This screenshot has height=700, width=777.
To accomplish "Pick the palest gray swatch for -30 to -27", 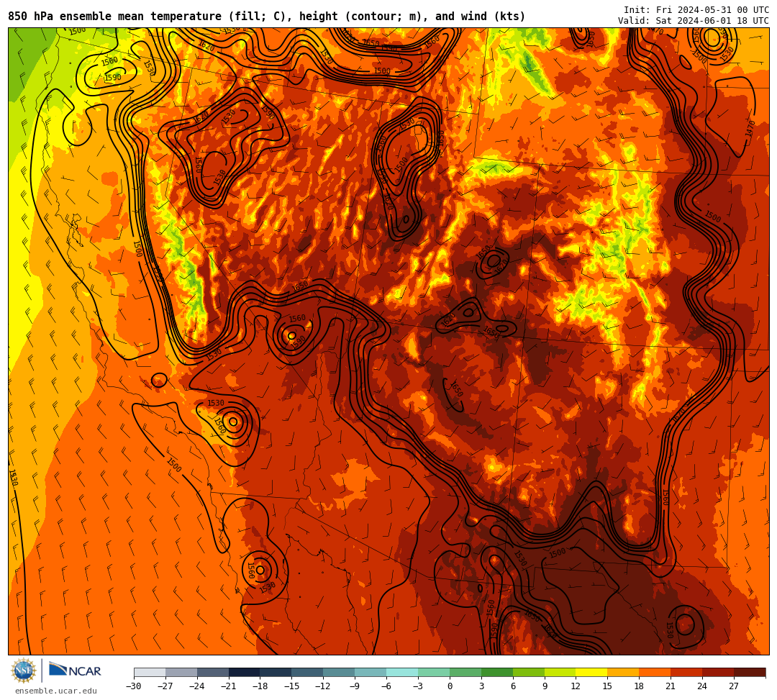I will point(150,672).
